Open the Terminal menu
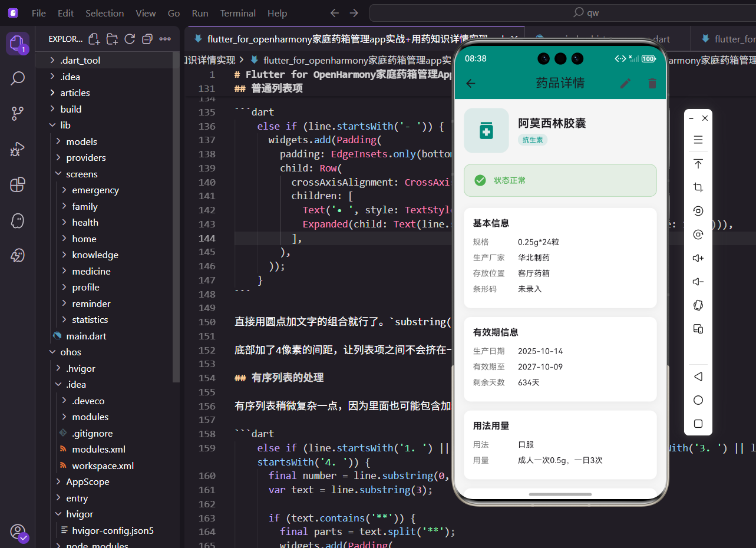This screenshot has width=756, height=548. 238,13
